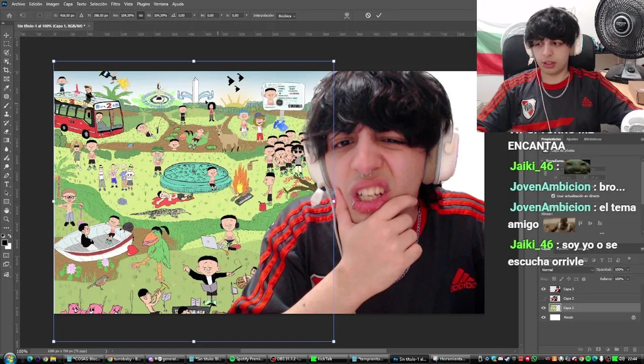Open the Edición menu
Image resolution: width=644 pixels, height=364 pixels.
pyautogui.click(x=36, y=4)
